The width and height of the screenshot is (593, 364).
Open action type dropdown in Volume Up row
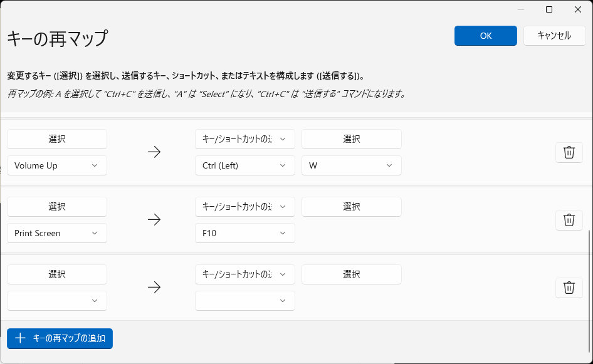coord(244,139)
